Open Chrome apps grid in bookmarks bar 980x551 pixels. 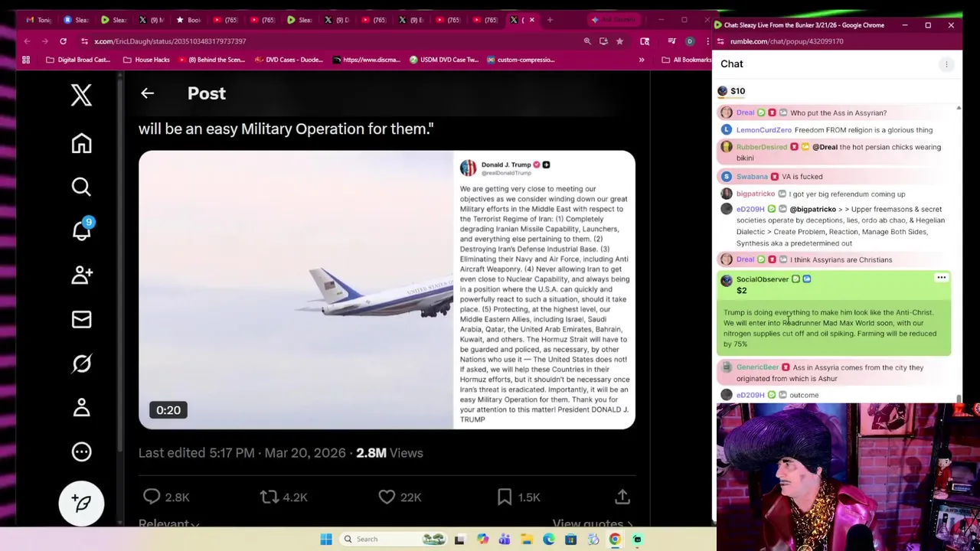point(26,60)
